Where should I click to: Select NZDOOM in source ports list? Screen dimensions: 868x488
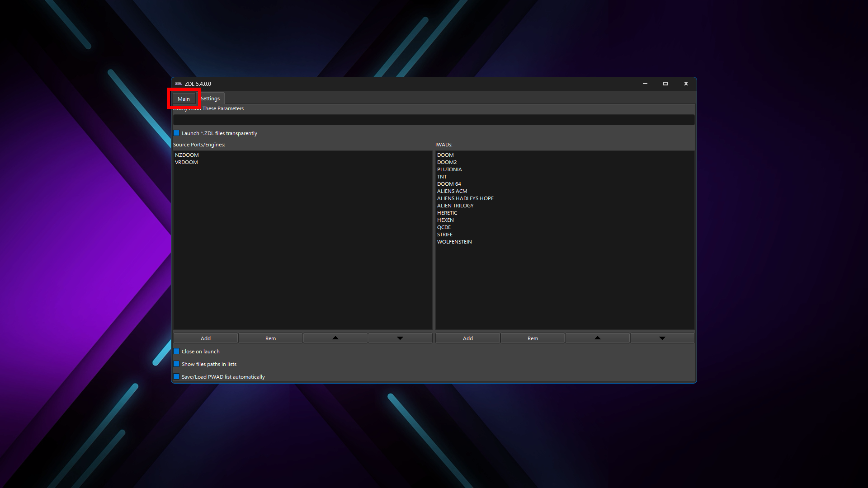tap(187, 155)
